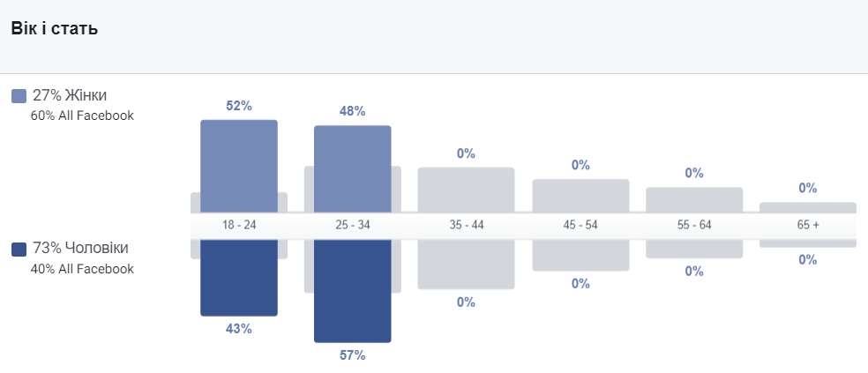Click the Вік і стать heading
The image size is (868, 373).
[x=54, y=29]
